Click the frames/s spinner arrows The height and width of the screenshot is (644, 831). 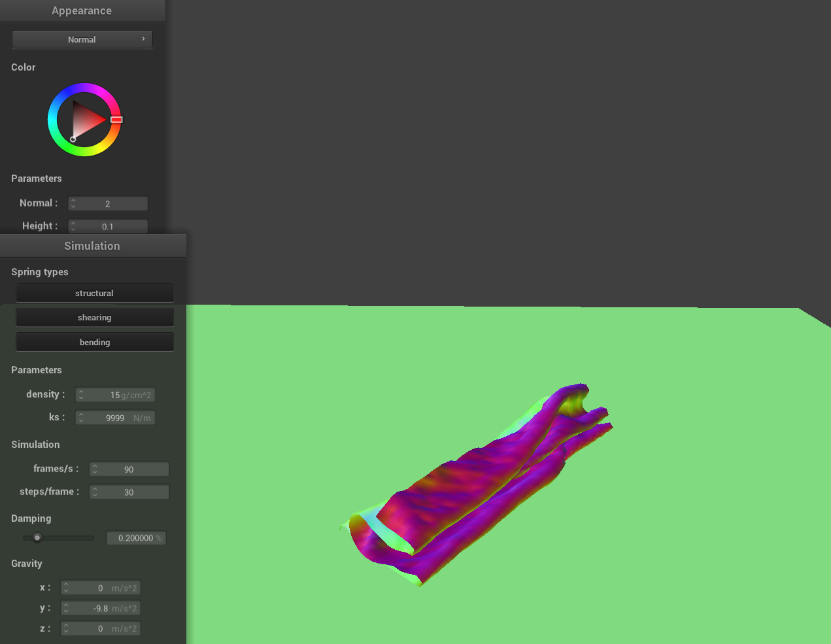(x=95, y=469)
